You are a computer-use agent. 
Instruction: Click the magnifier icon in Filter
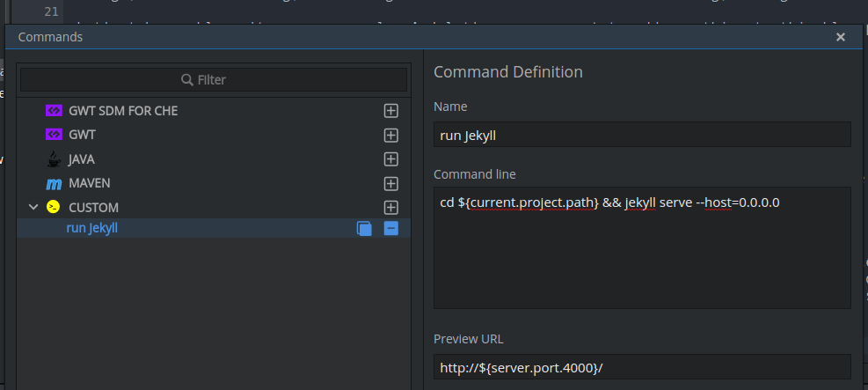tap(187, 80)
